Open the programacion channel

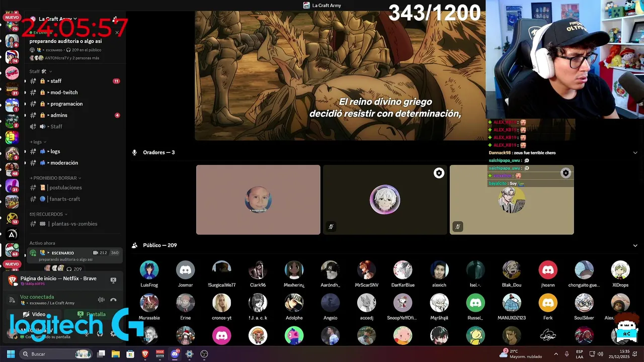click(75, 104)
